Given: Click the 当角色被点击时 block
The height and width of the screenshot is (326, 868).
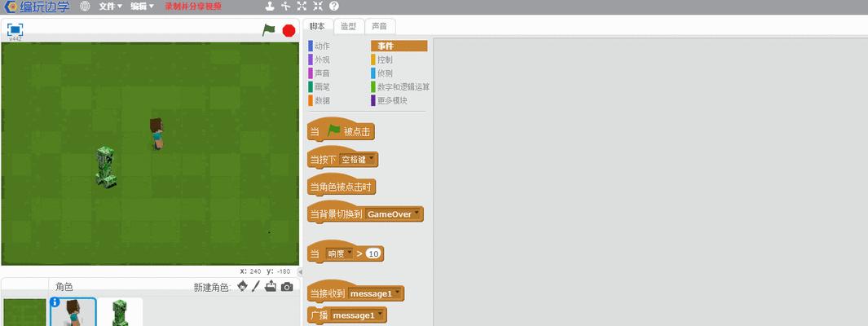Looking at the screenshot, I should tap(341, 186).
